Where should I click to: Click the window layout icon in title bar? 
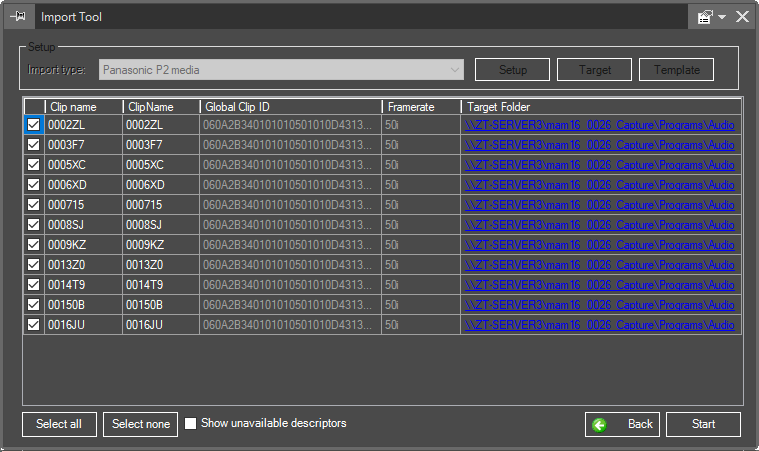click(x=705, y=17)
